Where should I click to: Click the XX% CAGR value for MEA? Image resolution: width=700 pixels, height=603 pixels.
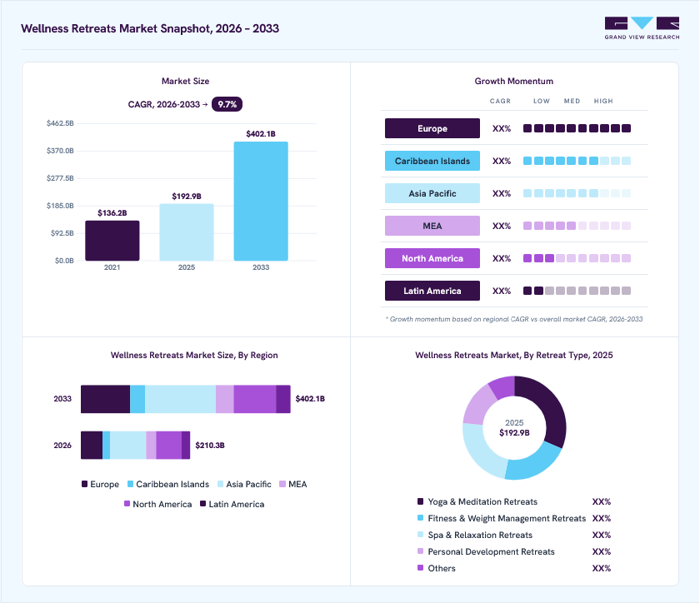pyautogui.click(x=502, y=226)
